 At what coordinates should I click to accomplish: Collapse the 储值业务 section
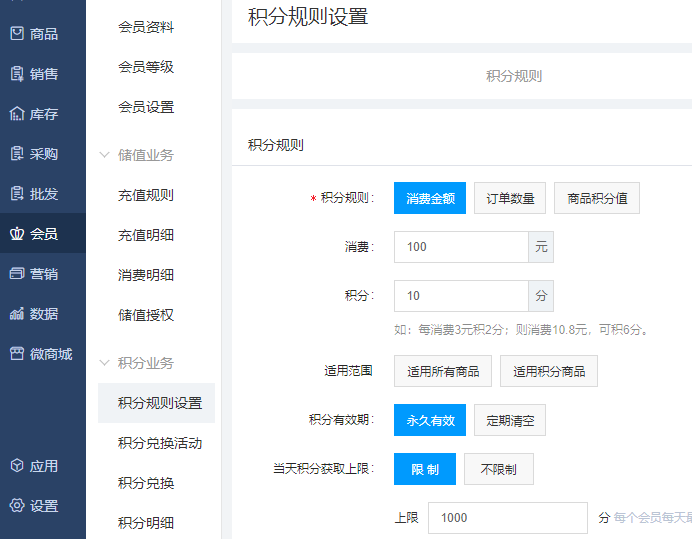(105, 155)
